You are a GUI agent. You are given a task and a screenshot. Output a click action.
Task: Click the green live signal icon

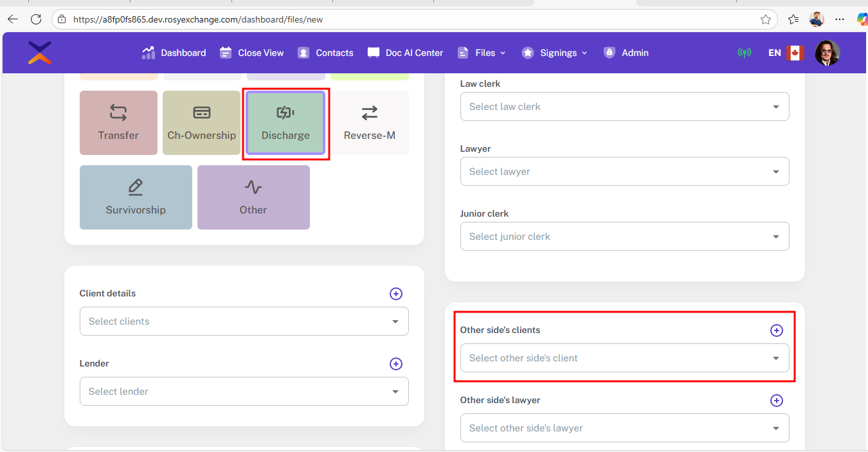[745, 53]
